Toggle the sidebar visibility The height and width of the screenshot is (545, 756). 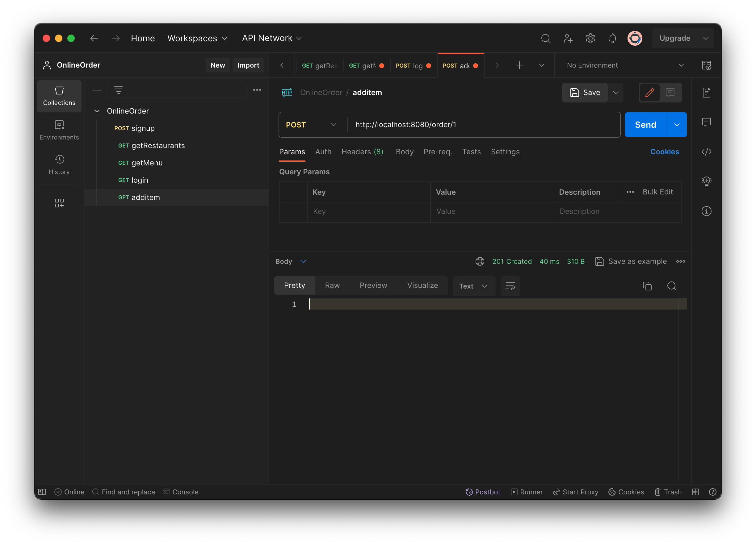42,492
